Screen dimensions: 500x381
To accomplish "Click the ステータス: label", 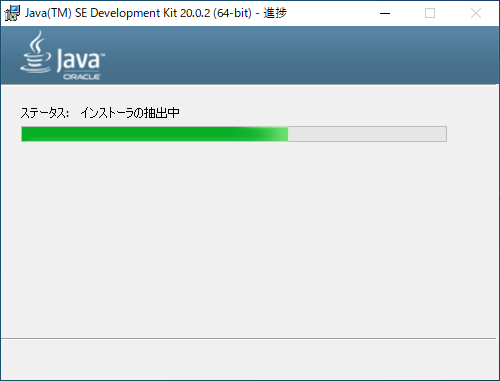I will pyautogui.click(x=45, y=113).
